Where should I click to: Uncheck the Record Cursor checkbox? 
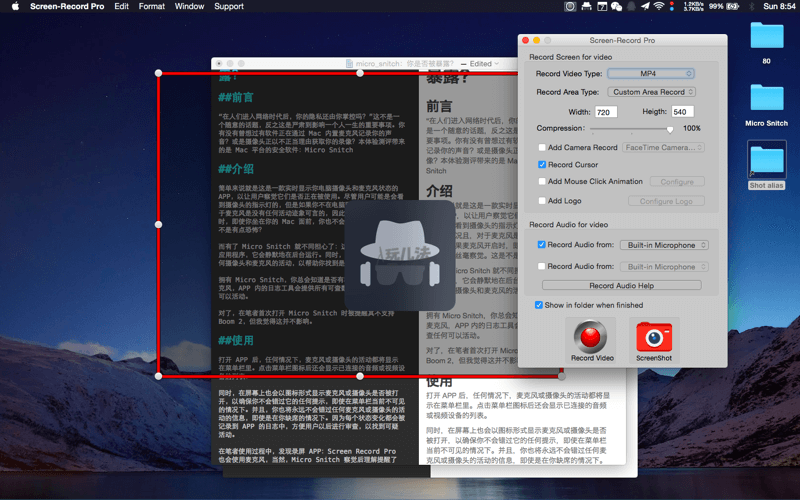(x=542, y=165)
